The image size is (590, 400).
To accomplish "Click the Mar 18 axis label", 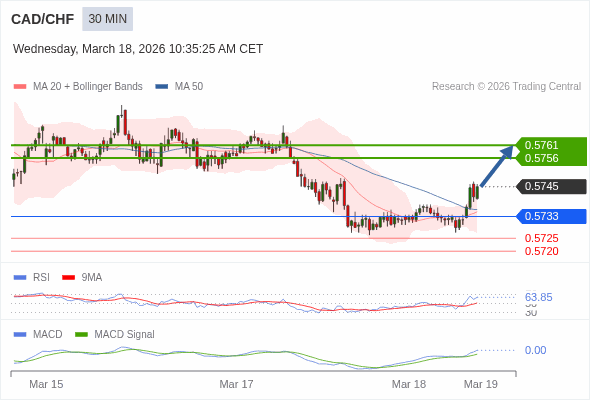I will (x=409, y=384).
